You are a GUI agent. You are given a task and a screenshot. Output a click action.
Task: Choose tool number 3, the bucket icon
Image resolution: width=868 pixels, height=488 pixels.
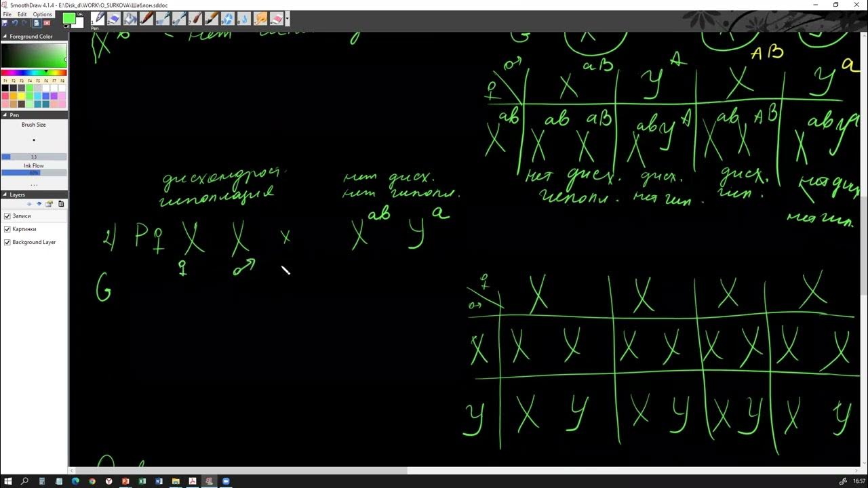(x=130, y=18)
